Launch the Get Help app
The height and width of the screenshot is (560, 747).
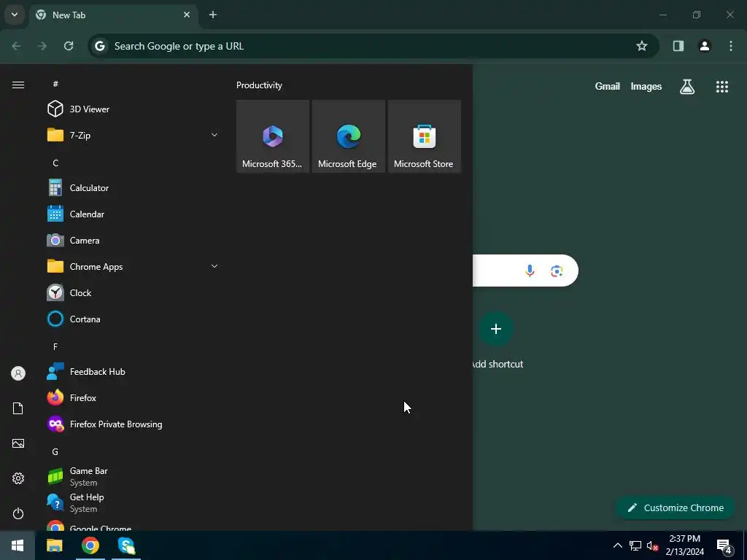(133, 502)
